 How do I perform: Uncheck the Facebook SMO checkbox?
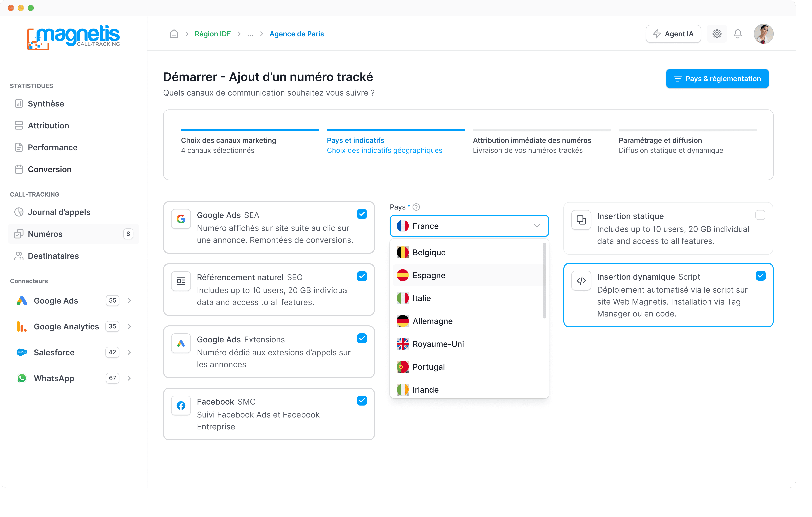click(x=362, y=401)
